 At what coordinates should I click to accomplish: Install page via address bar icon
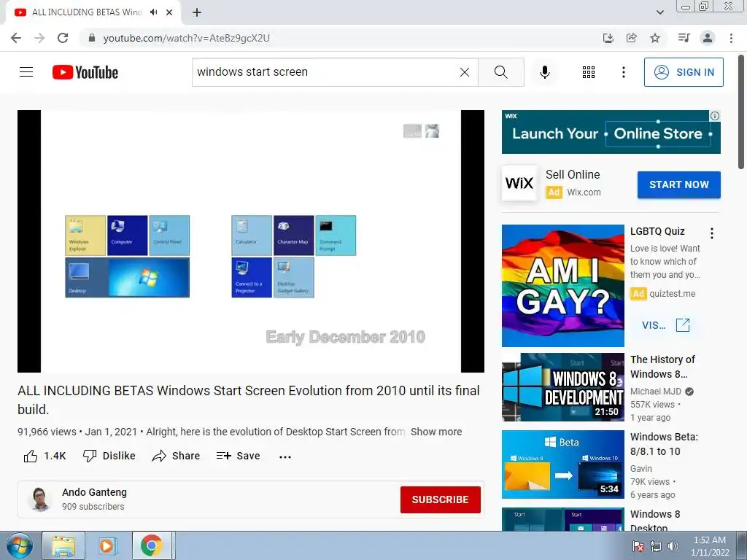point(608,38)
